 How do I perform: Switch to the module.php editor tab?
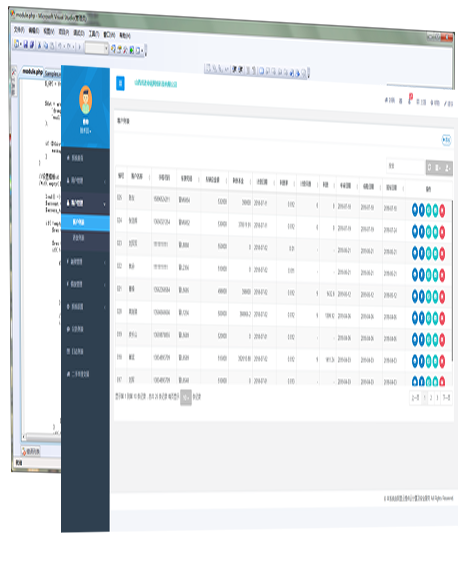tap(32, 72)
